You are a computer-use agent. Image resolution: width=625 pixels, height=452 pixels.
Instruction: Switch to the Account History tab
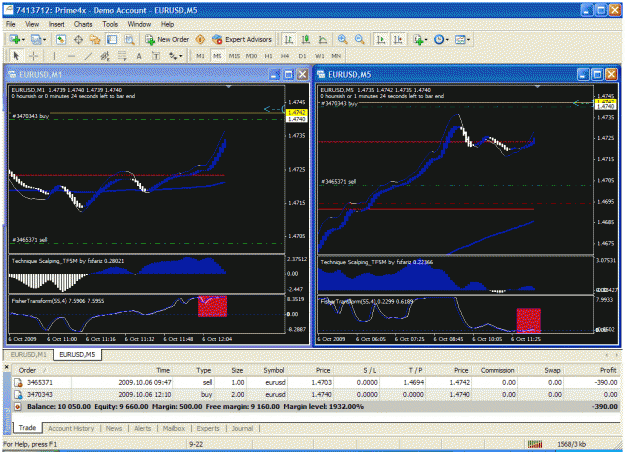[x=71, y=428]
